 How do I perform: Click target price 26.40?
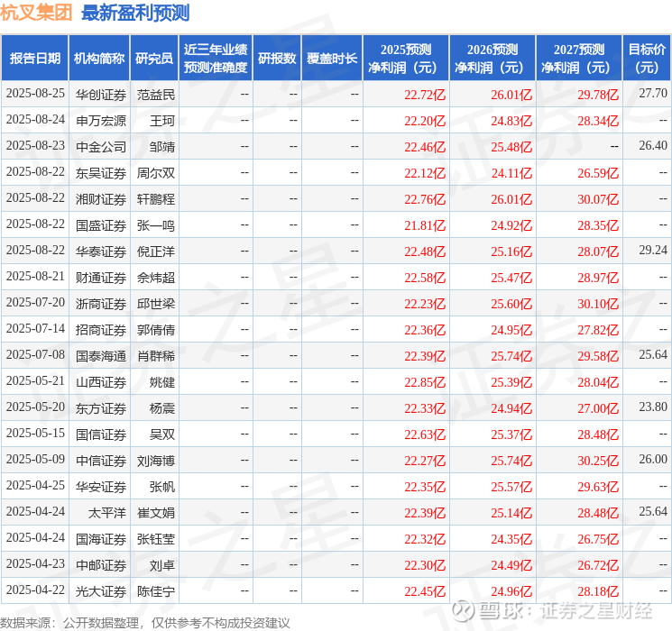click(653, 145)
